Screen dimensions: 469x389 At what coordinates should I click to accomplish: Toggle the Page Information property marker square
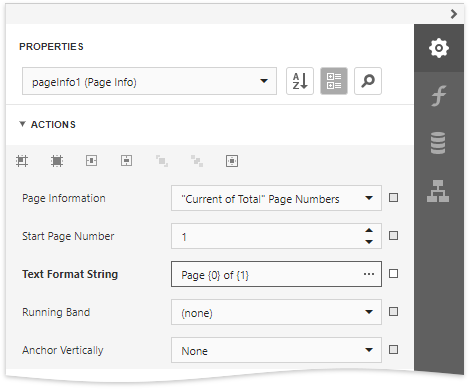pos(393,198)
